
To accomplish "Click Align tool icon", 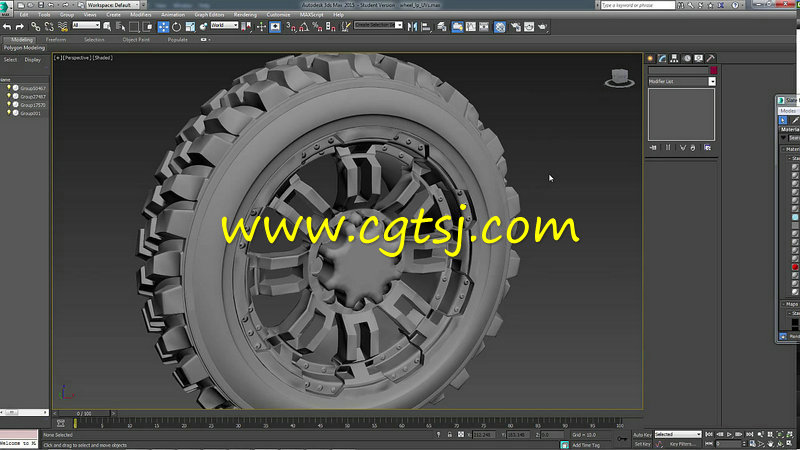I will [x=426, y=27].
